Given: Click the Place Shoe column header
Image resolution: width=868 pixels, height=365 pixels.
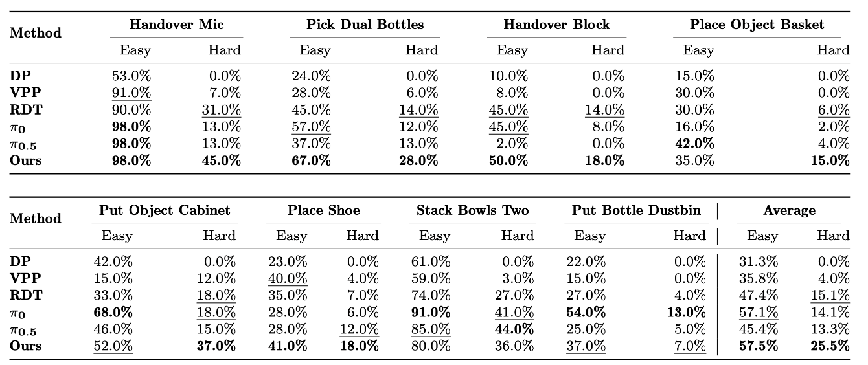Looking at the screenshot, I should (x=323, y=211).
